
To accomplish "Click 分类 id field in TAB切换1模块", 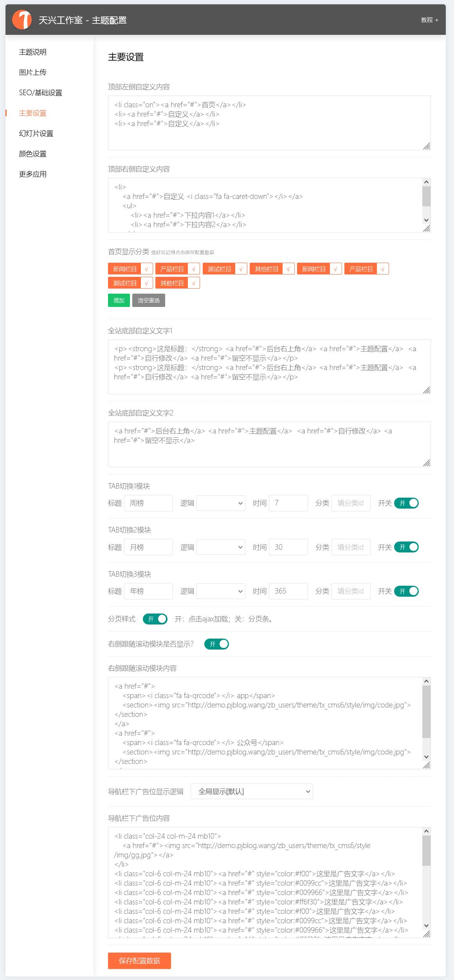I will click(x=351, y=503).
